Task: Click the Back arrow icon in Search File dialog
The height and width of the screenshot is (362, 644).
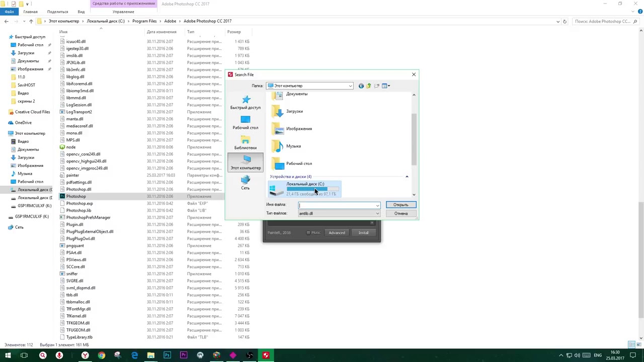Action: pyautogui.click(x=361, y=86)
